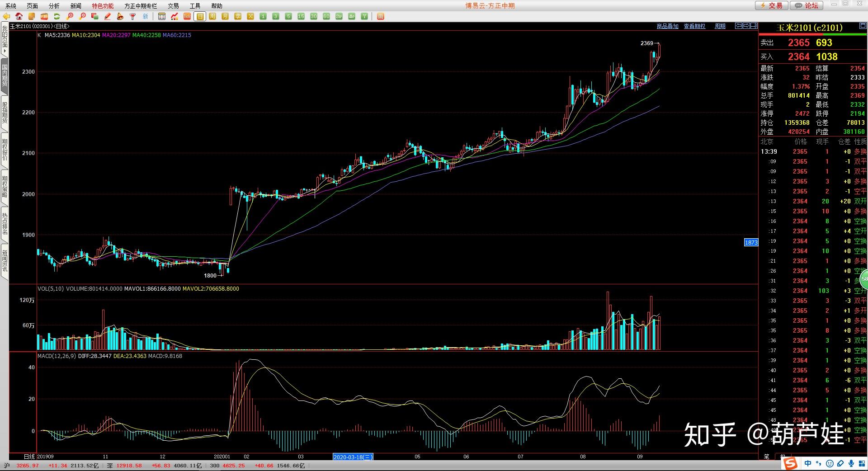The height and width of the screenshot is (471, 868).
Task: Select the quarterly (季) period button
Action: (x=238, y=17)
